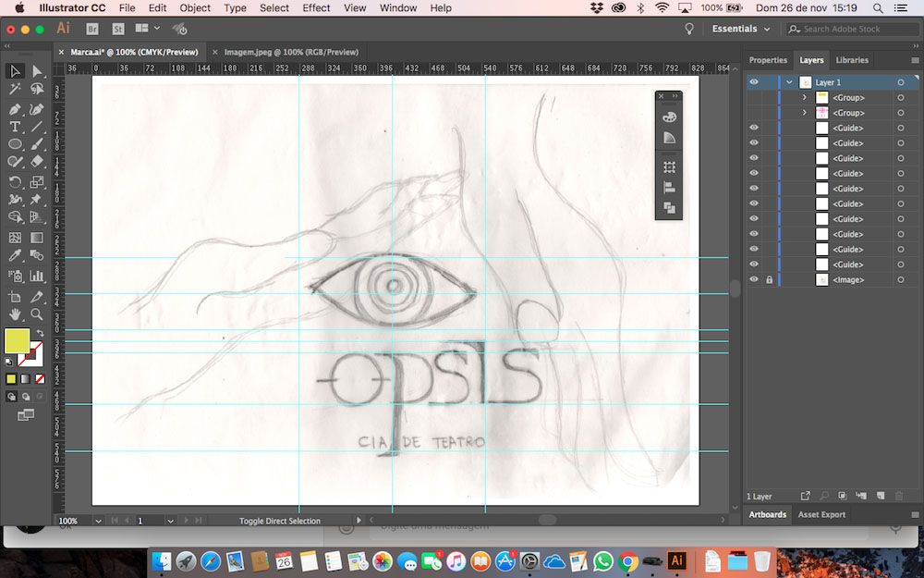Expand the first Group sublayer
The height and width of the screenshot is (578, 924).
pyautogui.click(x=804, y=98)
